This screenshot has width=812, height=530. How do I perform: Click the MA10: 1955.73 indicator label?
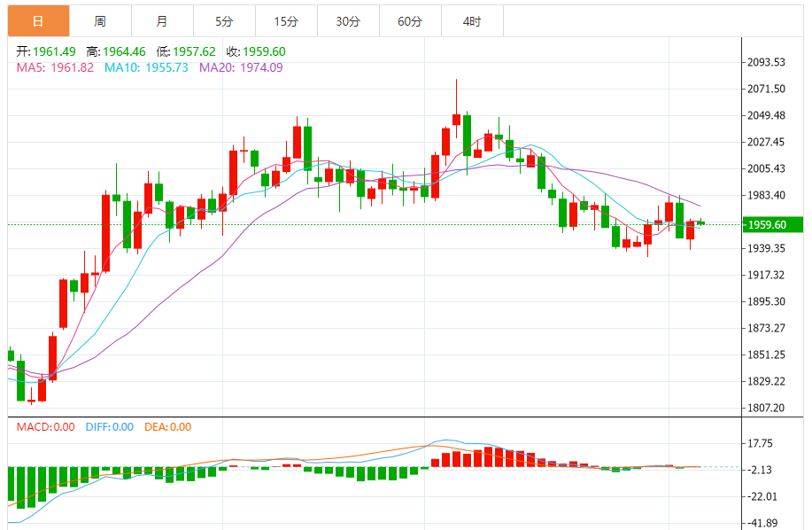tap(147, 68)
